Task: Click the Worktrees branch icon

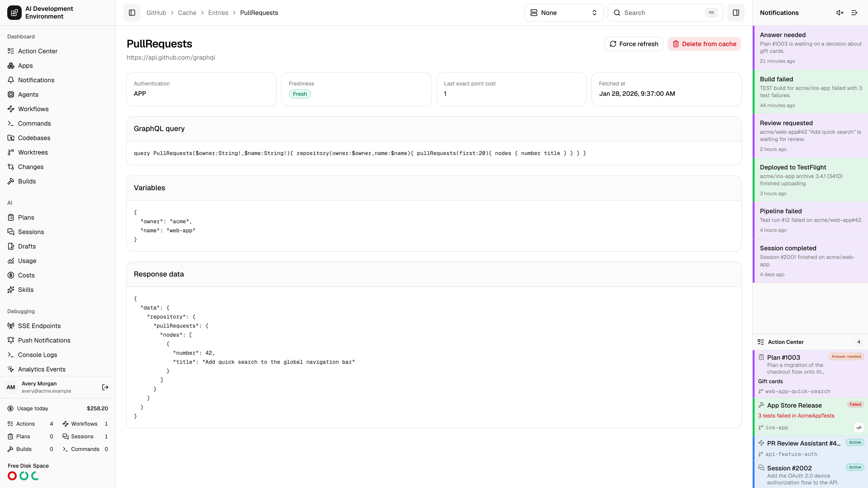Action: 11,152
